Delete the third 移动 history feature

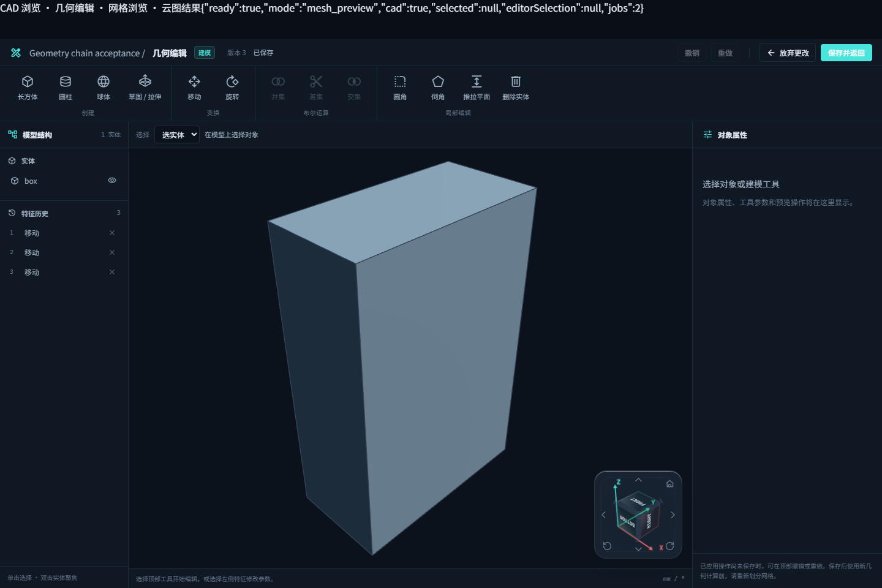(x=112, y=272)
